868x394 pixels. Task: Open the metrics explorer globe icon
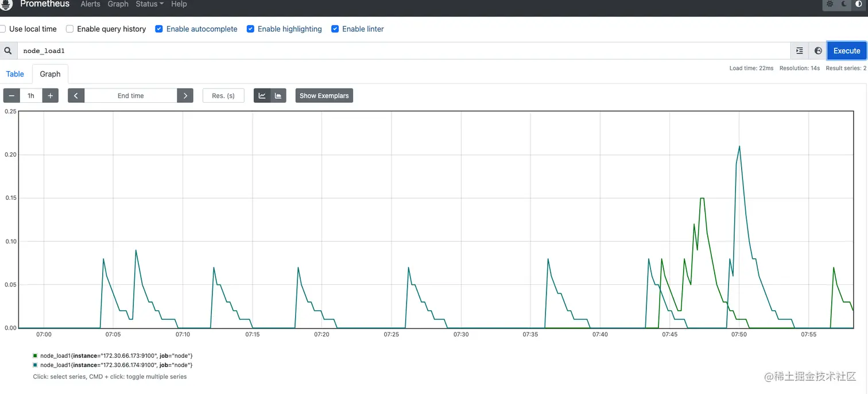coord(818,51)
